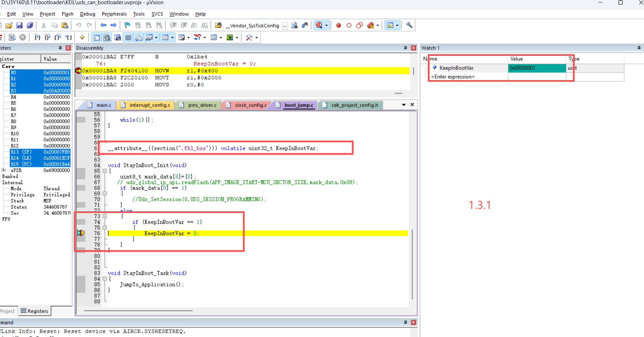Open target configuration with the wrench icon

(x=409, y=25)
